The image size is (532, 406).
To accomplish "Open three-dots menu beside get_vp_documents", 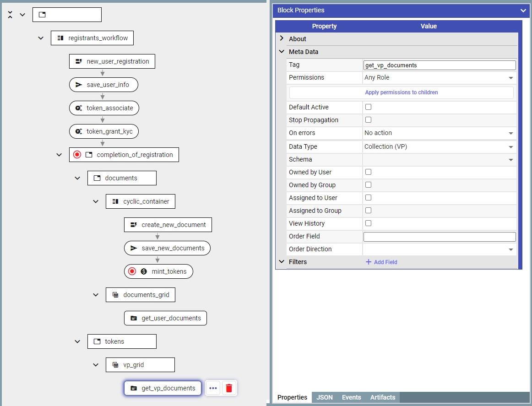I will point(213,388).
